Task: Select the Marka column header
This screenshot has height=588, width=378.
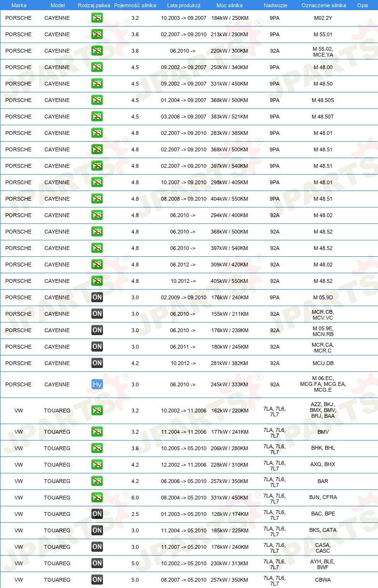Action: [x=19, y=5]
